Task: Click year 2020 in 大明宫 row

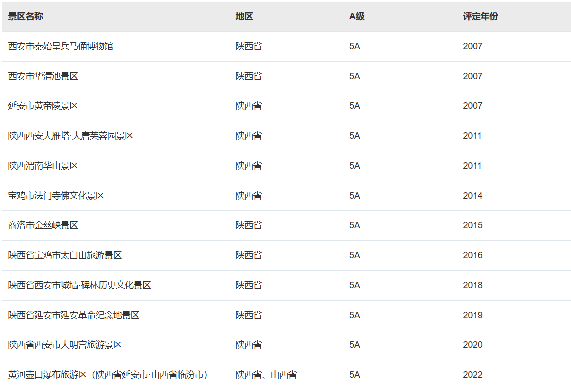Action: (473, 344)
